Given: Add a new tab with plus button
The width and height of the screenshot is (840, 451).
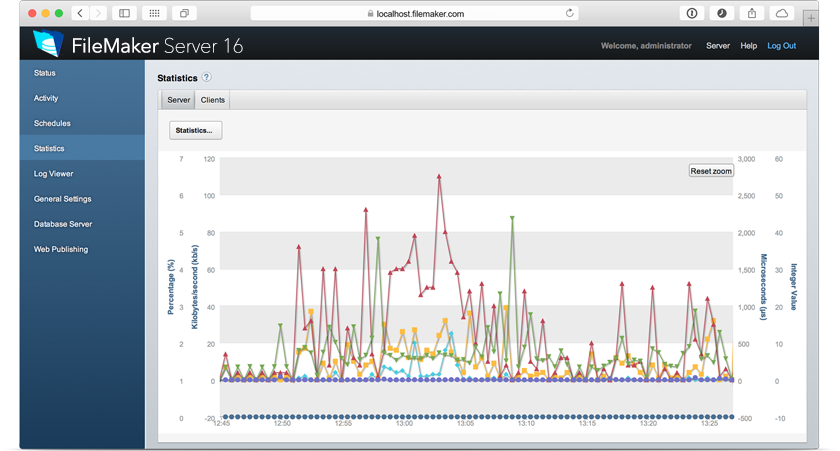Looking at the screenshot, I should click(810, 17).
